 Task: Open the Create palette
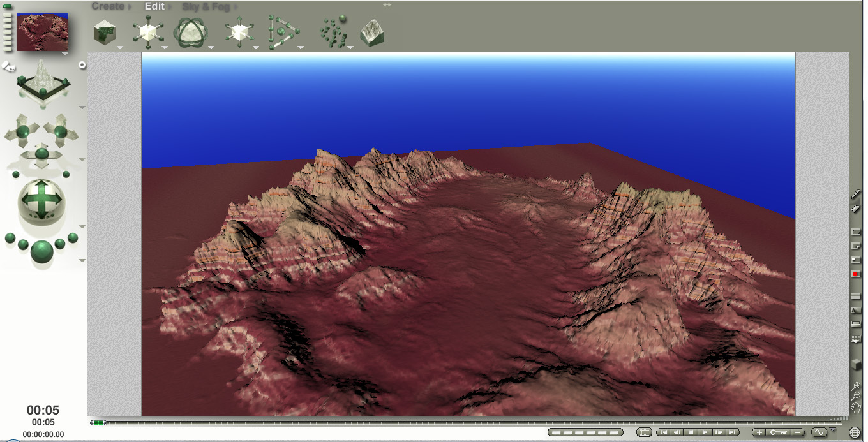tap(108, 6)
